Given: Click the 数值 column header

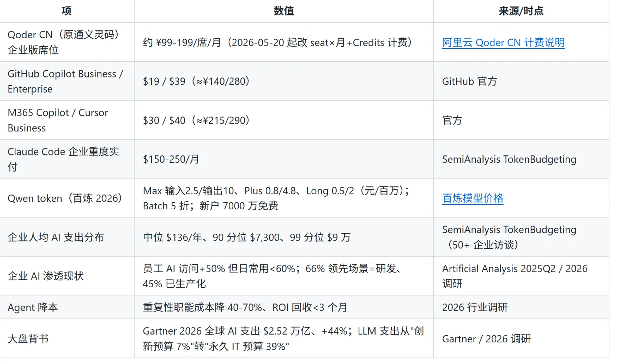Looking at the screenshot, I should click(284, 11).
